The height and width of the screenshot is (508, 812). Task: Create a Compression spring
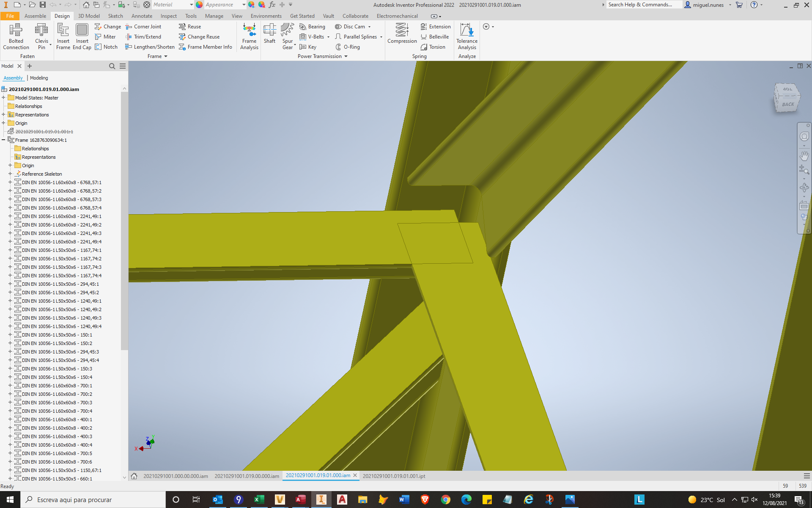point(401,34)
